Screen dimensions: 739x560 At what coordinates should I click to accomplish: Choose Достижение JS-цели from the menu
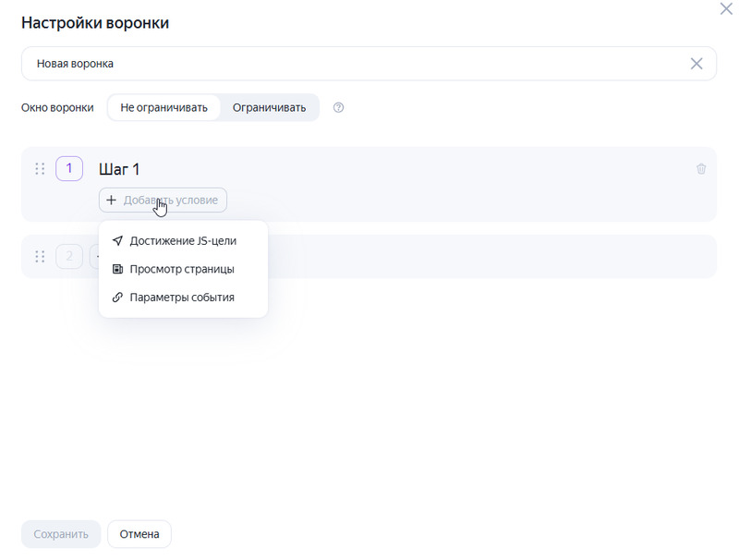[x=183, y=241]
